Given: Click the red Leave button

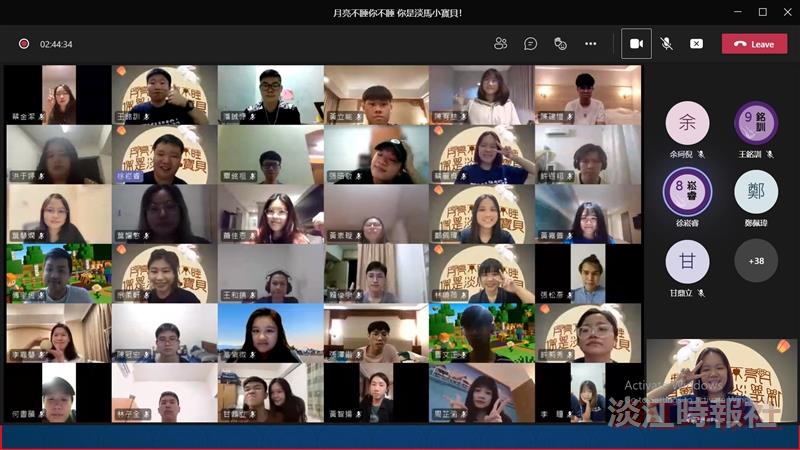Looking at the screenshot, I should (x=755, y=44).
